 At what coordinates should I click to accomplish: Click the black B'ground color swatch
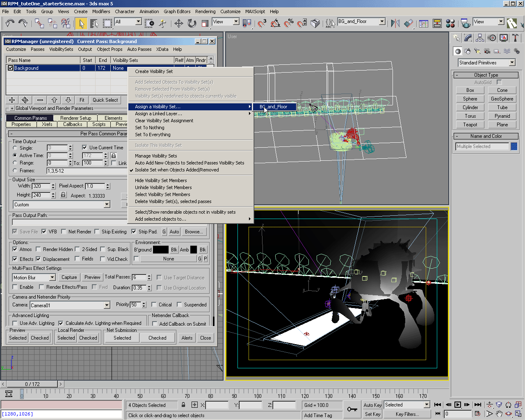(x=160, y=249)
